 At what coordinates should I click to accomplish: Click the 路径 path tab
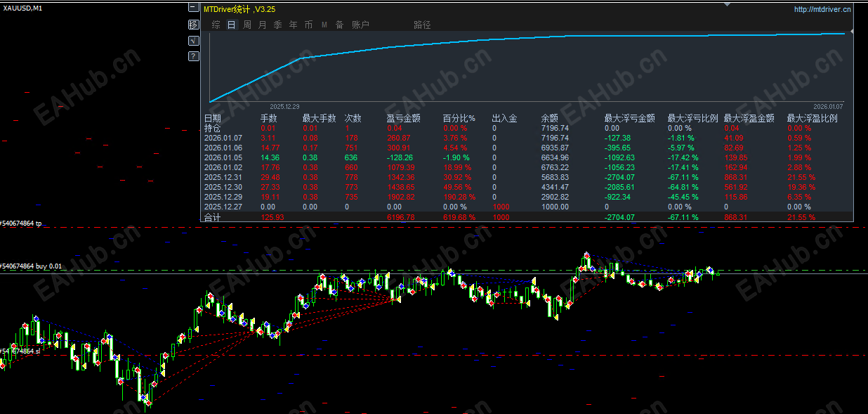point(422,25)
